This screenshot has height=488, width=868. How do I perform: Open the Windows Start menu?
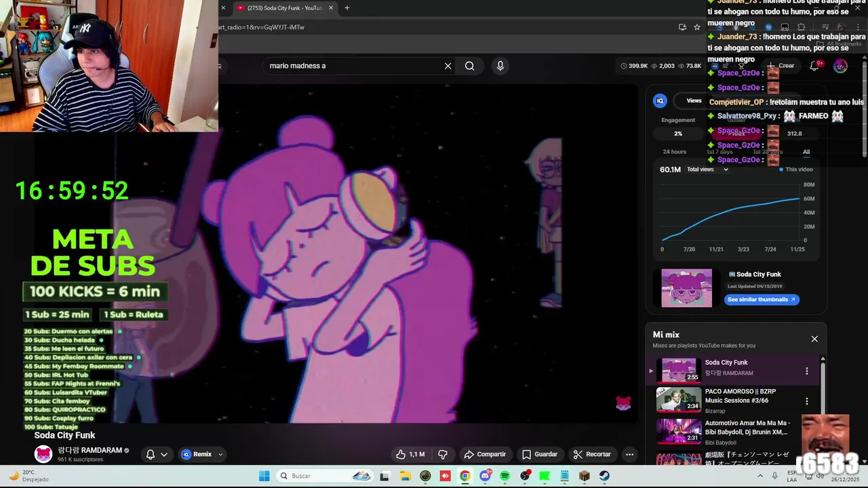pyautogui.click(x=264, y=476)
